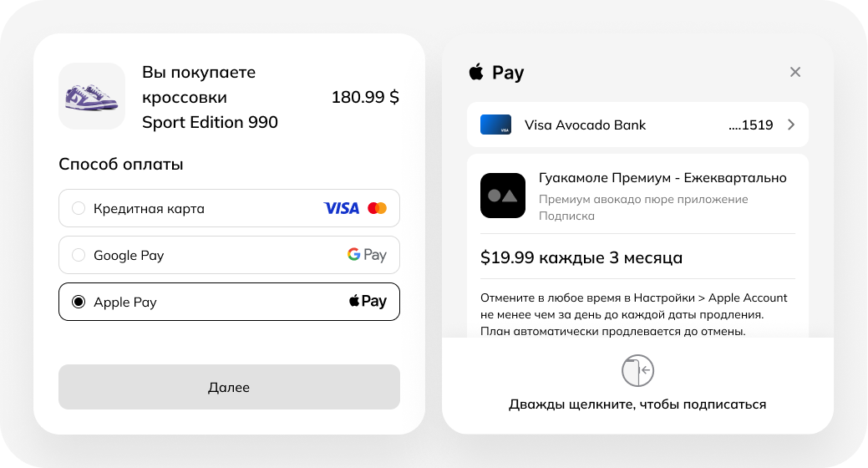868x468 pixels.
Task: Click the card number ending 1519
Action: (750, 125)
